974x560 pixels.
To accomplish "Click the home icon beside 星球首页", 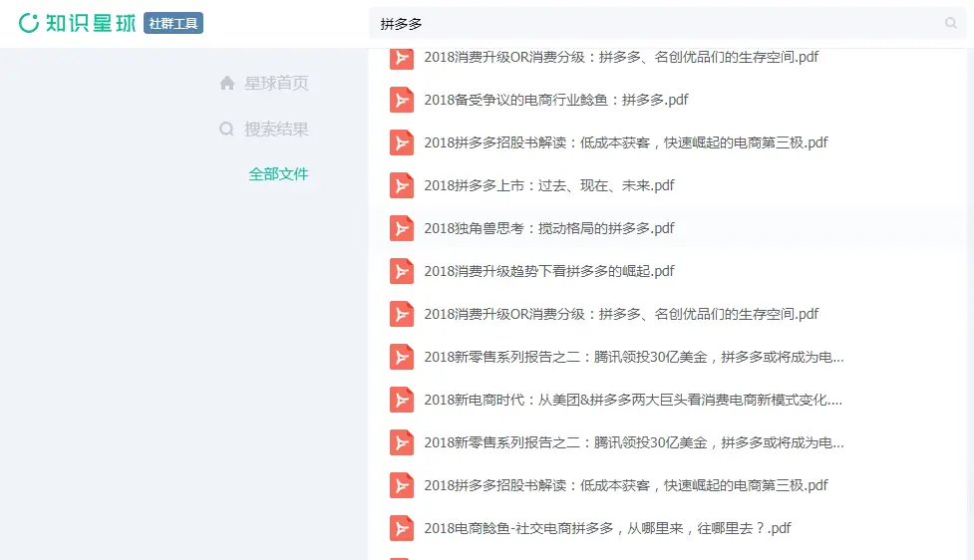I will tap(227, 83).
